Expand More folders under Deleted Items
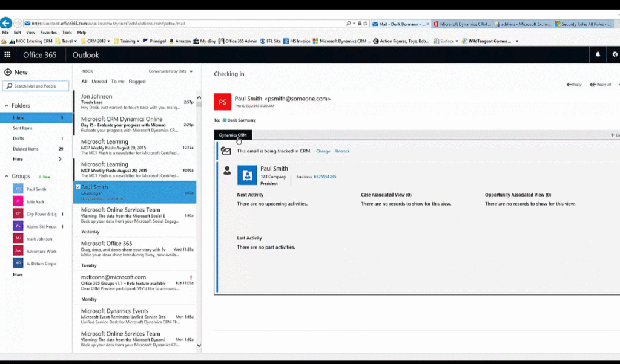620x364 pixels. pyautogui.click(x=37, y=159)
